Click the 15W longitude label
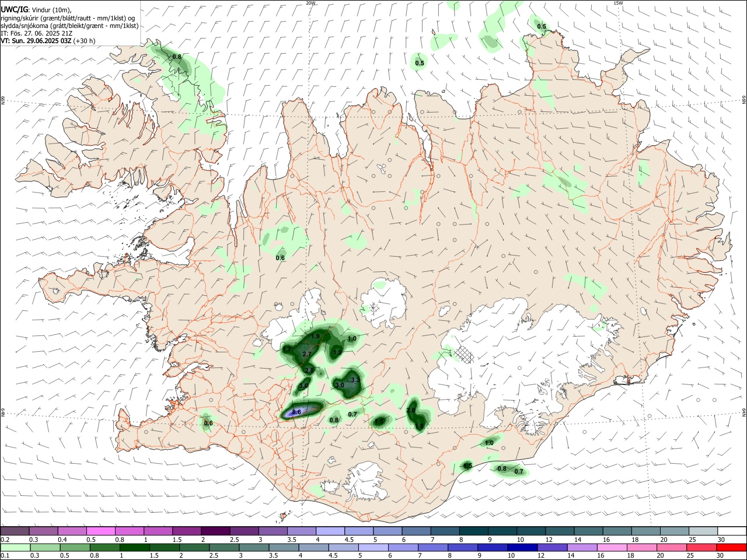The image size is (747, 560). click(618, 3)
